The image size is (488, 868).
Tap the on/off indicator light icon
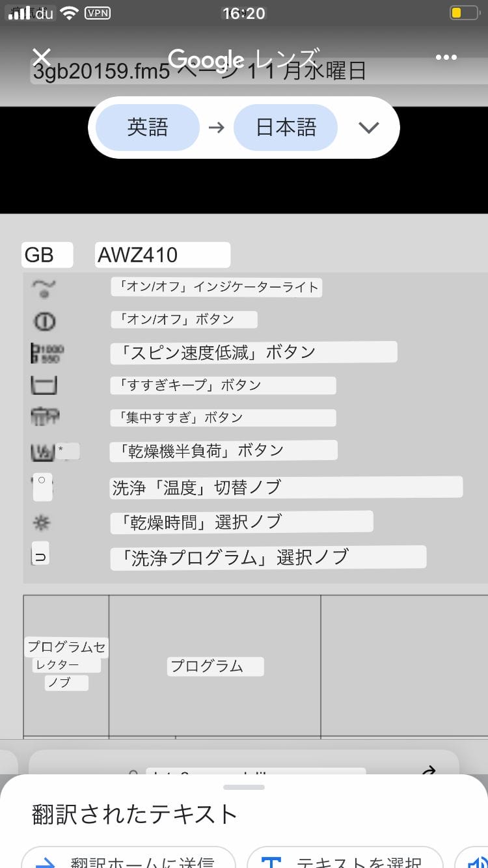pyautogui.click(x=44, y=288)
